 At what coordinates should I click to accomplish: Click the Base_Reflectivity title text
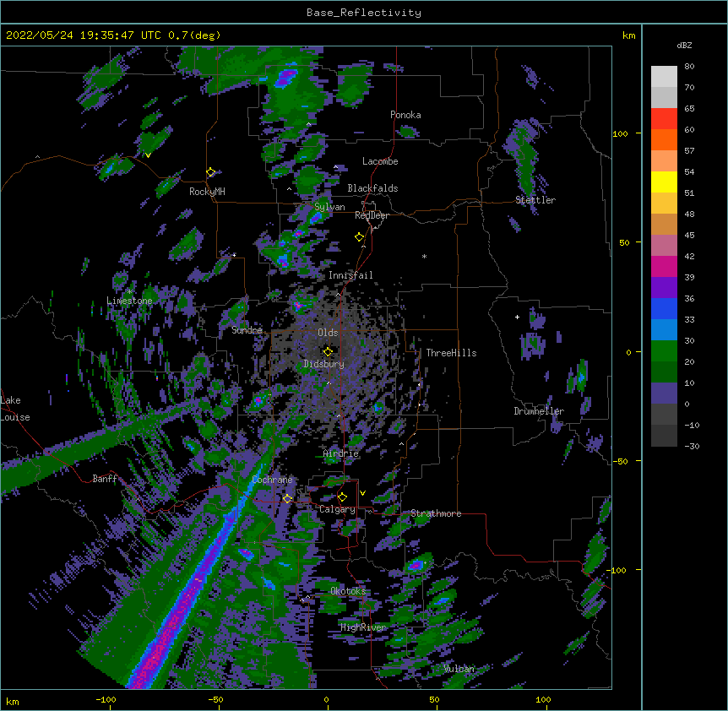pyautogui.click(x=364, y=13)
